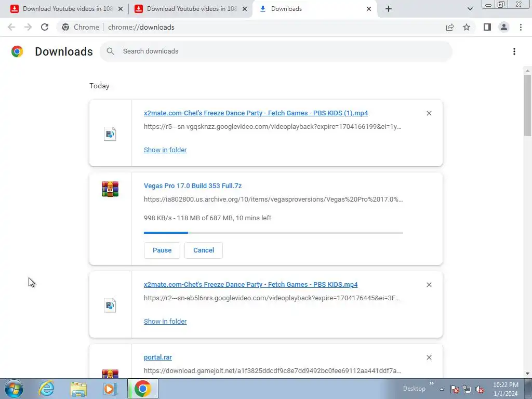Click the file icon for PBS KIDS.mp4
The height and width of the screenshot is (399, 532).
110,305
